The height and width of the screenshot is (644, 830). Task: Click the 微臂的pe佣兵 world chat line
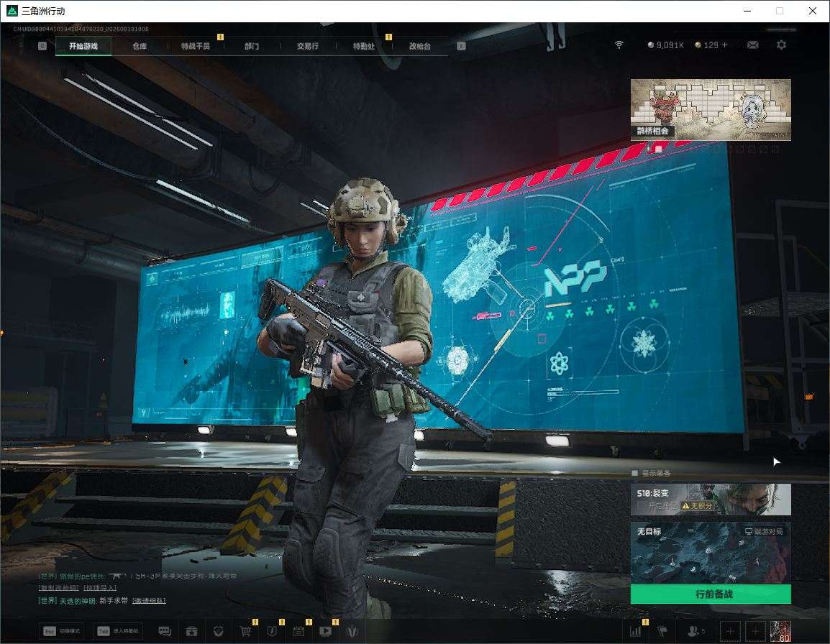coord(137,576)
